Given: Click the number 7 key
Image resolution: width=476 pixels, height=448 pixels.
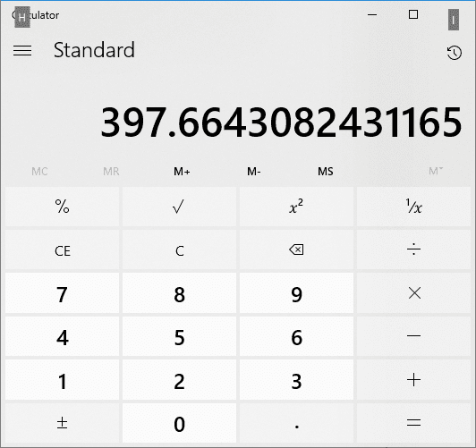Looking at the screenshot, I should [62, 293].
